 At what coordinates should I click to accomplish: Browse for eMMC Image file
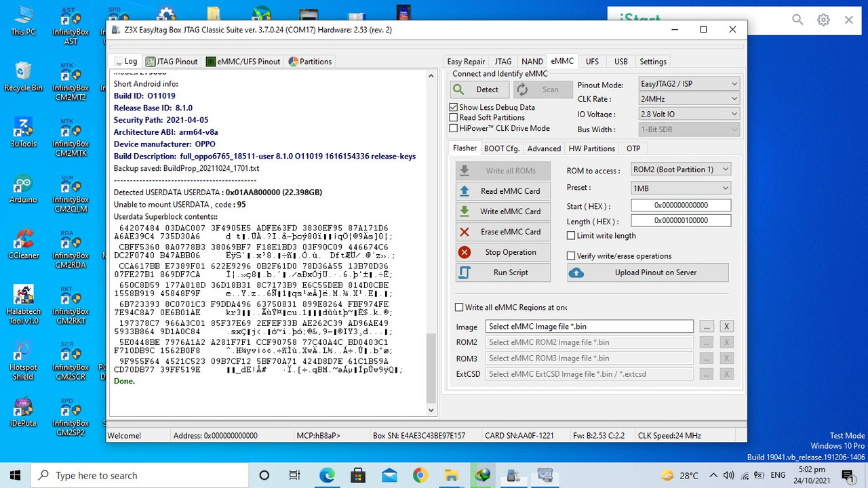[x=707, y=327]
